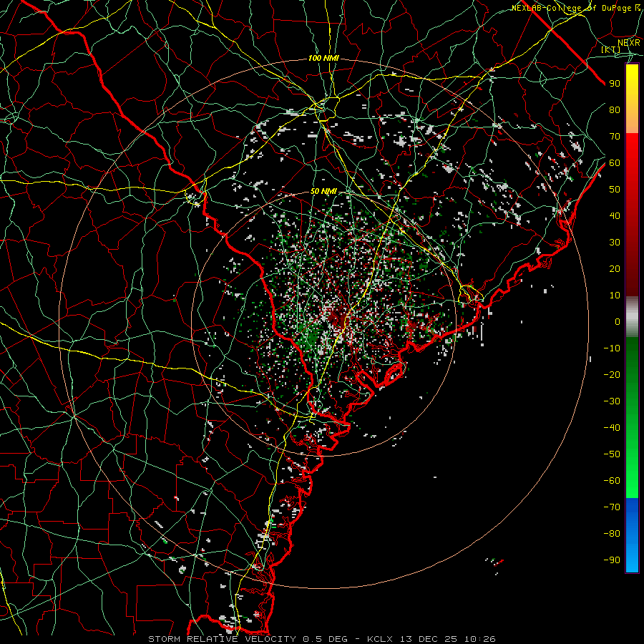Click the -30 value on velocity scale
Viewport: 644px width, 644px height.
tap(612, 401)
